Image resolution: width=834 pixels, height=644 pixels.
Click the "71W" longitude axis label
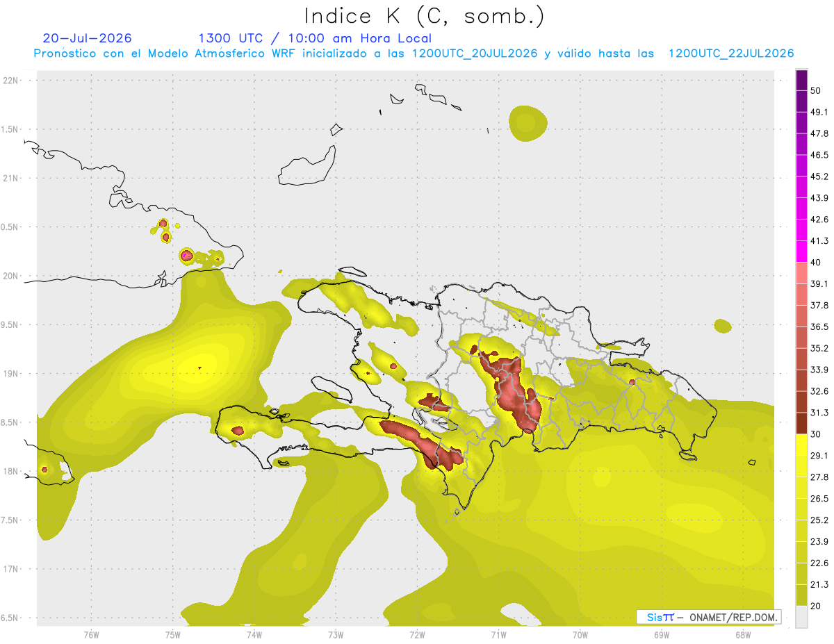tap(498, 634)
